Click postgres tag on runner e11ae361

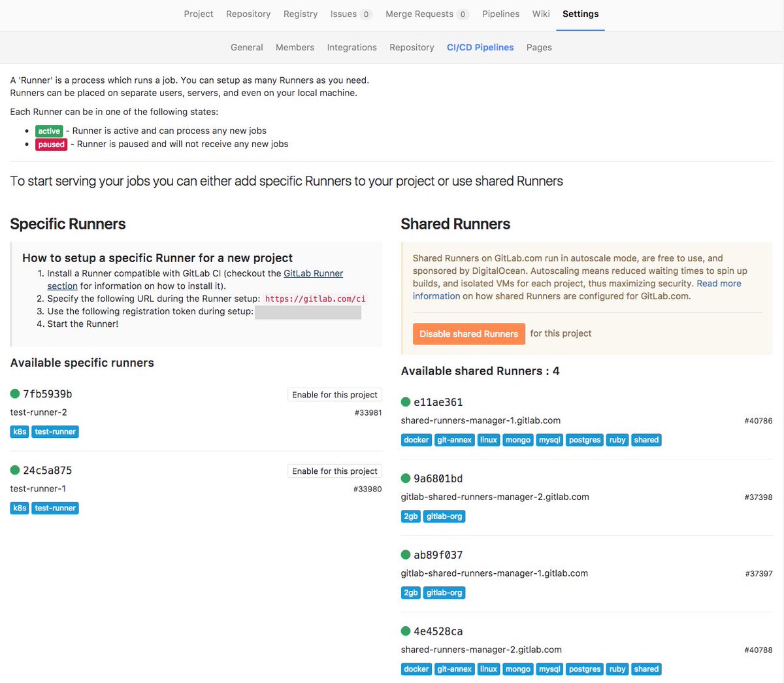pos(585,441)
